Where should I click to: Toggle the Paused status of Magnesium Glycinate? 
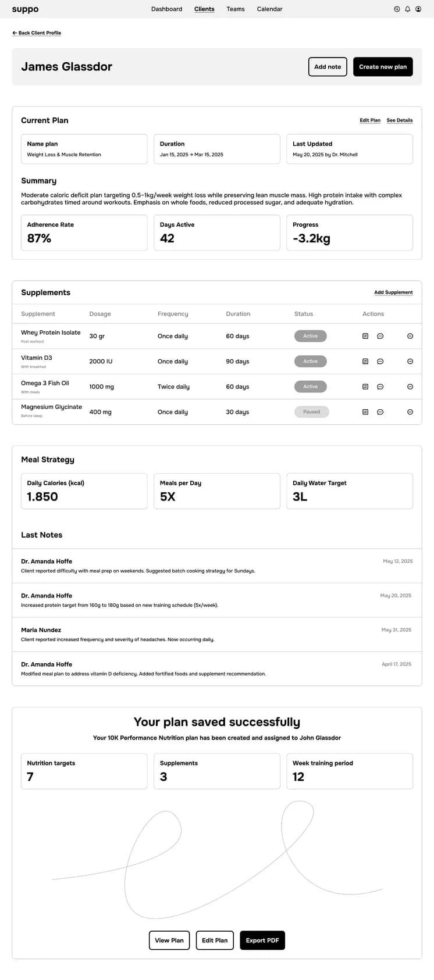tap(311, 412)
